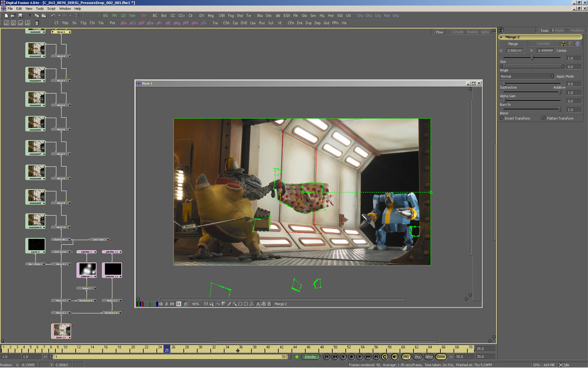
Task: Show Z depth channel in View 1
Action: coord(166,304)
